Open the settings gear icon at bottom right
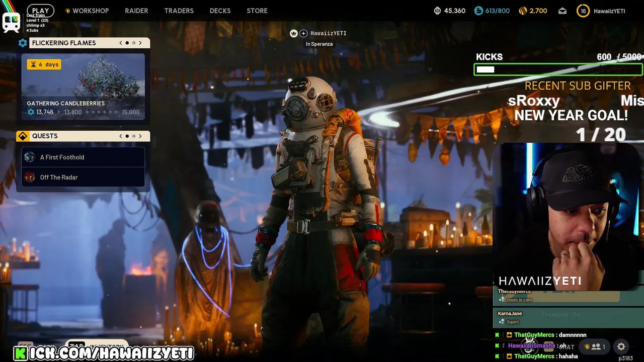This screenshot has width=644, height=362. click(x=621, y=346)
